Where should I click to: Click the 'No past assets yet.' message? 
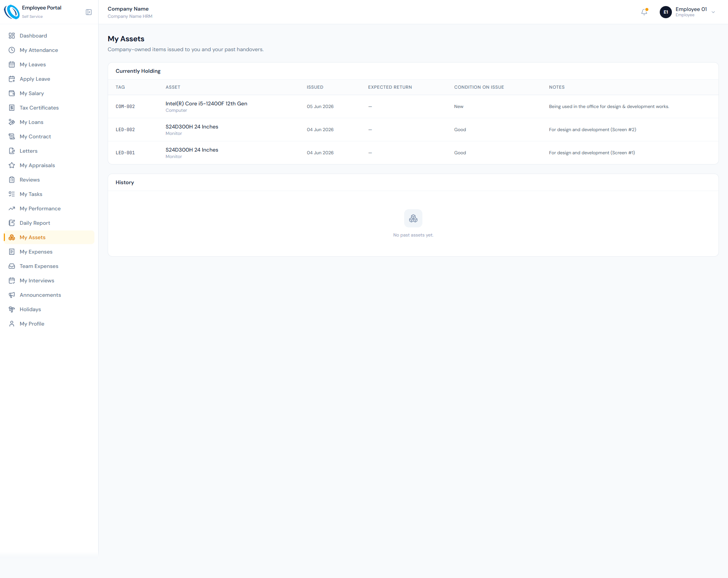click(x=413, y=235)
